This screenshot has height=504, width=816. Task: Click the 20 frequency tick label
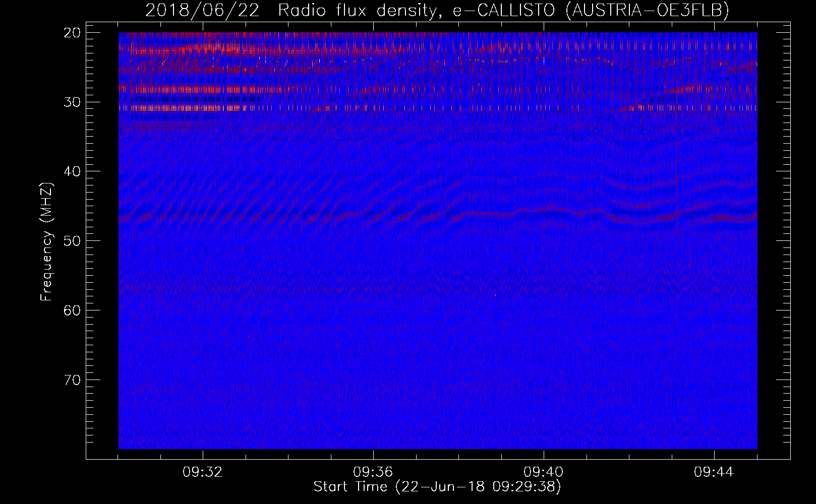[x=73, y=33]
